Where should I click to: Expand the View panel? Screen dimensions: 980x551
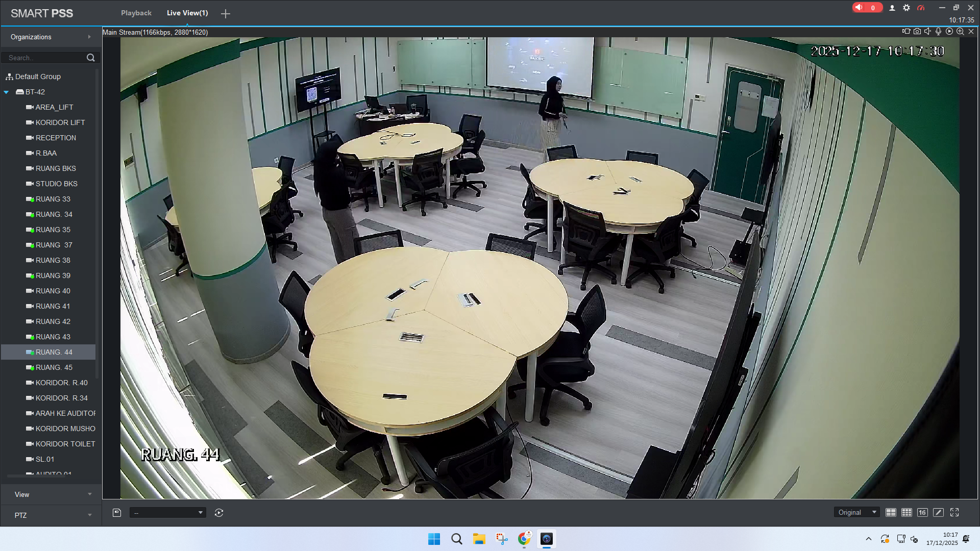(x=51, y=494)
